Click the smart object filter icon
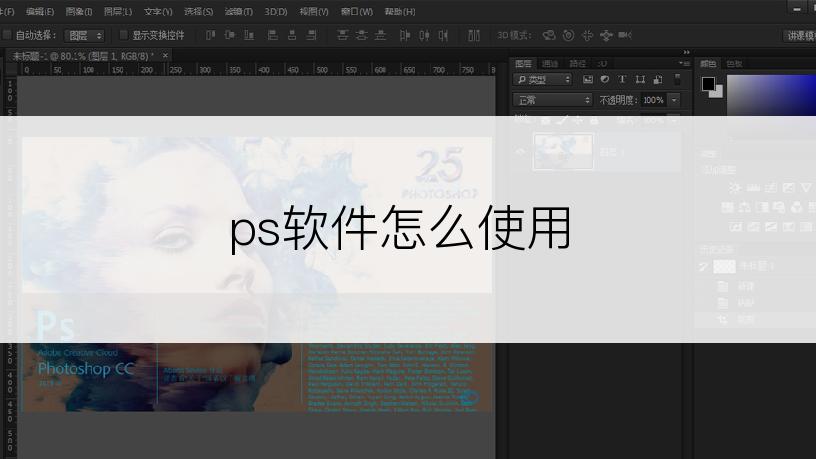 point(656,79)
